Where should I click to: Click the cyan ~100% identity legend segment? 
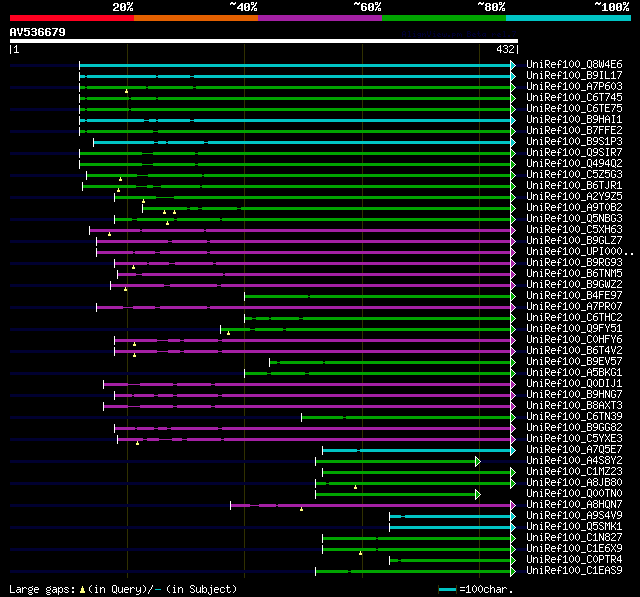[568, 18]
